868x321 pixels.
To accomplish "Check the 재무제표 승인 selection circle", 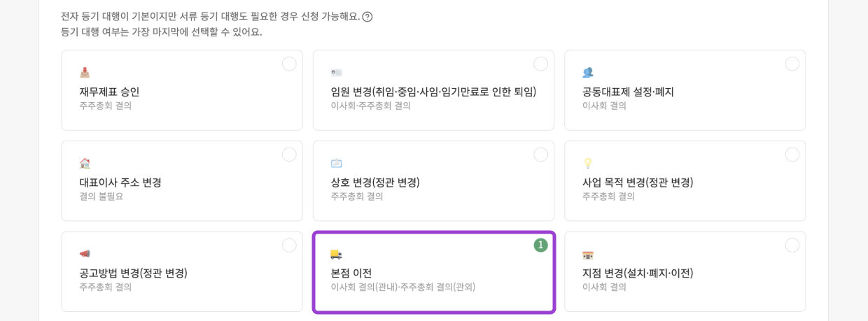I will pyautogui.click(x=289, y=64).
